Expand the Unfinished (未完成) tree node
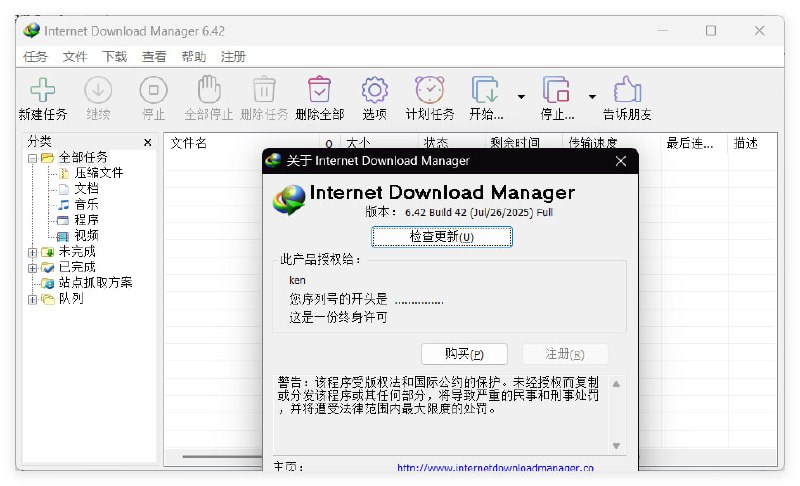This screenshot has height=486, width=800. (32, 252)
